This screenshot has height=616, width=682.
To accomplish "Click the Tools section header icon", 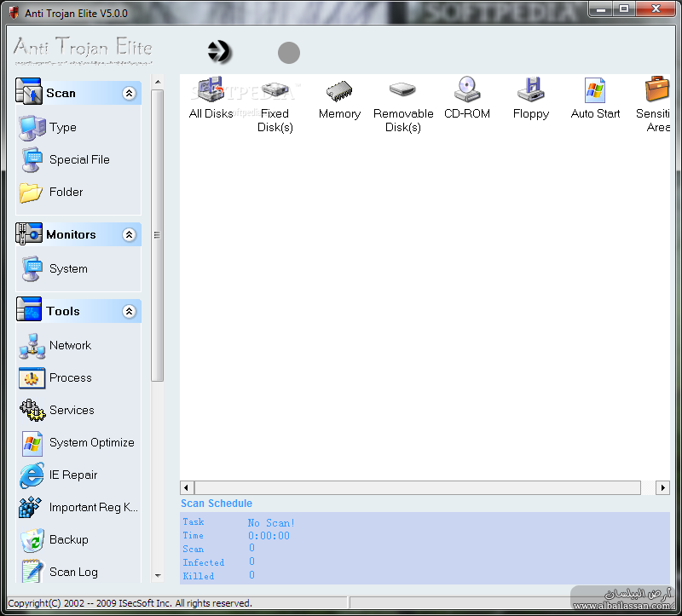I will pyautogui.click(x=29, y=309).
